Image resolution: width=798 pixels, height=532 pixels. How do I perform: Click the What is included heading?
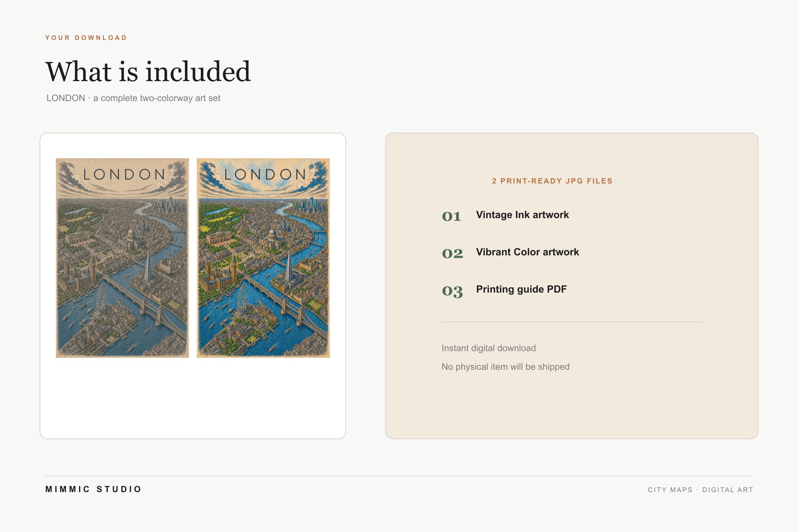148,72
